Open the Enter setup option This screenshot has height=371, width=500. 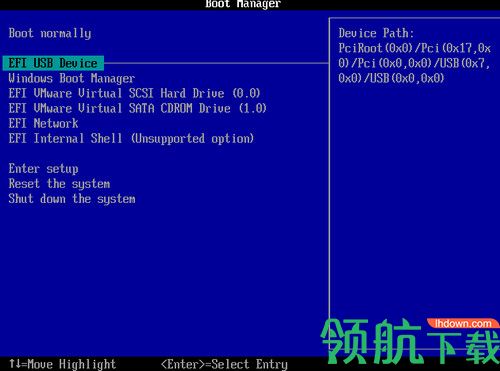44,169
